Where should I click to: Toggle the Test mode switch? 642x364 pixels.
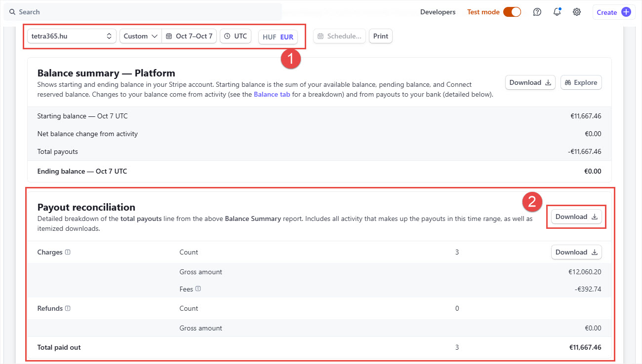pyautogui.click(x=512, y=12)
